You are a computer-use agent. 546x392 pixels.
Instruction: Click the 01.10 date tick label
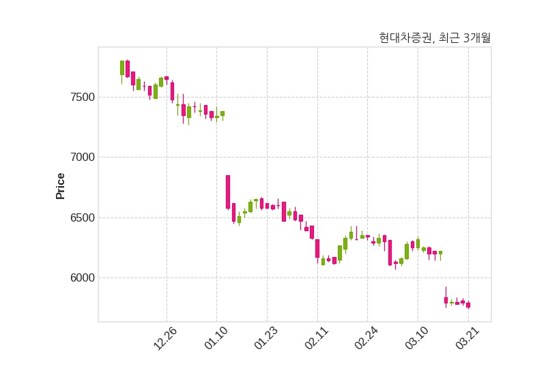[216, 338]
